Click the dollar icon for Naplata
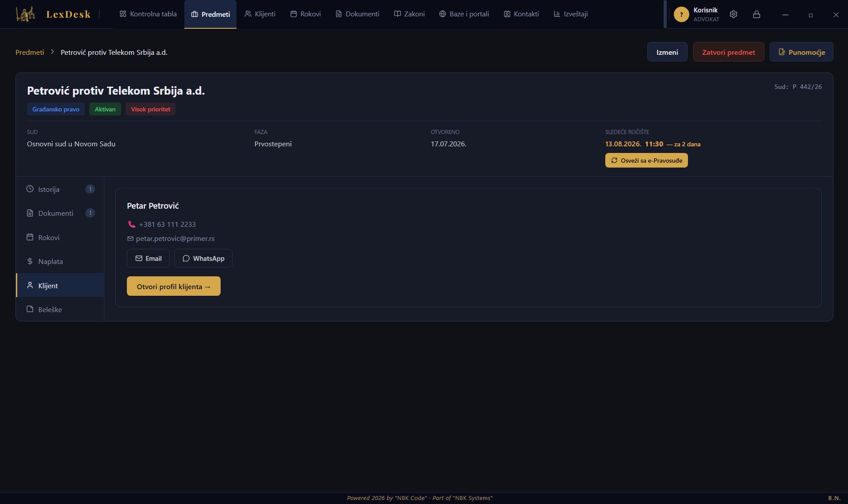Screen dimensions: 848x504 coord(30,261)
